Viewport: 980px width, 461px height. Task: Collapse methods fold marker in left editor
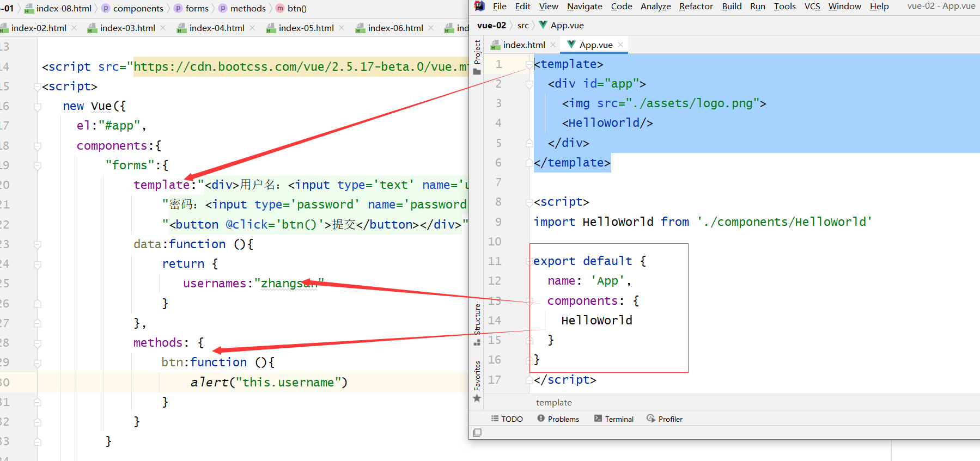tap(38, 343)
